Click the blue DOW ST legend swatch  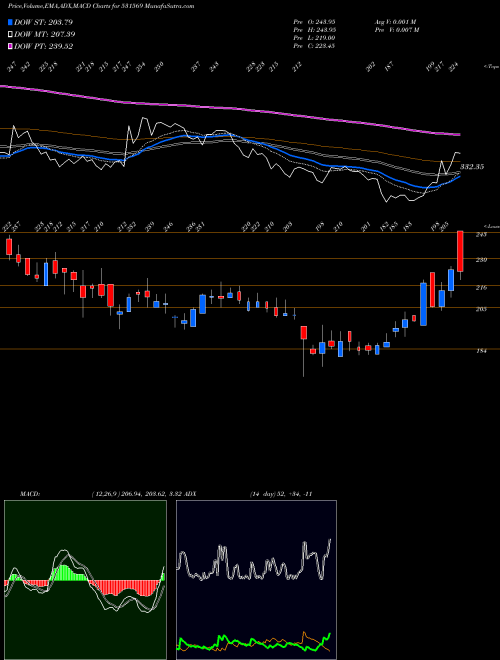pyautogui.click(x=11, y=22)
